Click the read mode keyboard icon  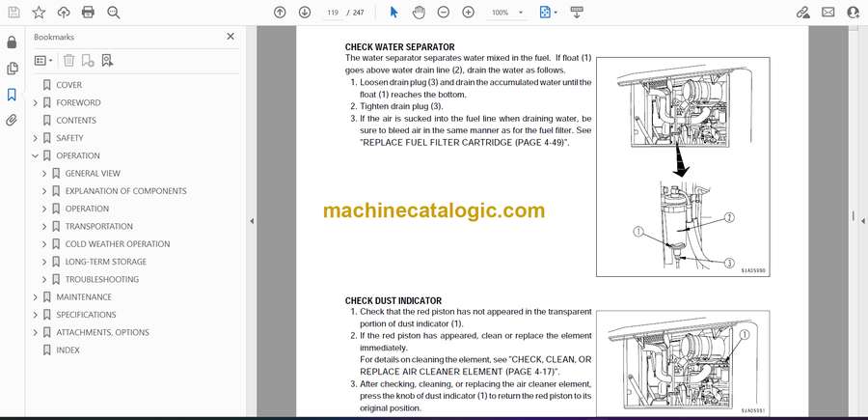577,13
